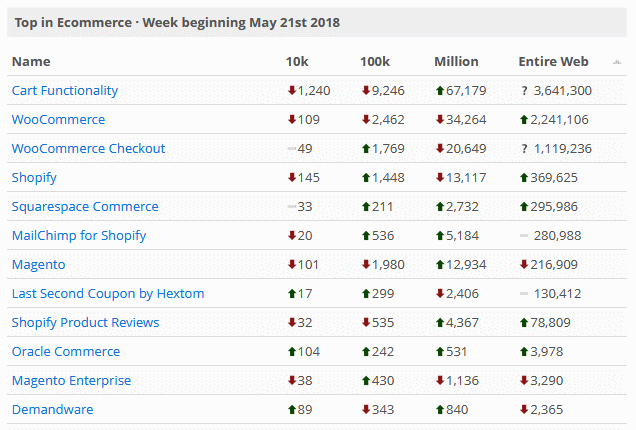This screenshot has height=430, width=636.
Task: Click the green up arrow next to 12,934
Action: click(440, 264)
